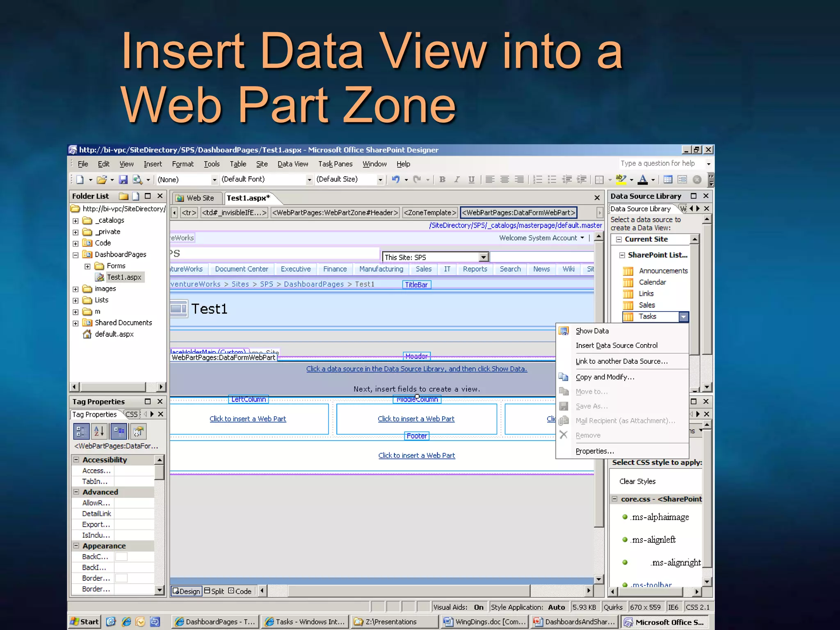
Task: Save the page with Save icon
Action: pyautogui.click(x=123, y=180)
